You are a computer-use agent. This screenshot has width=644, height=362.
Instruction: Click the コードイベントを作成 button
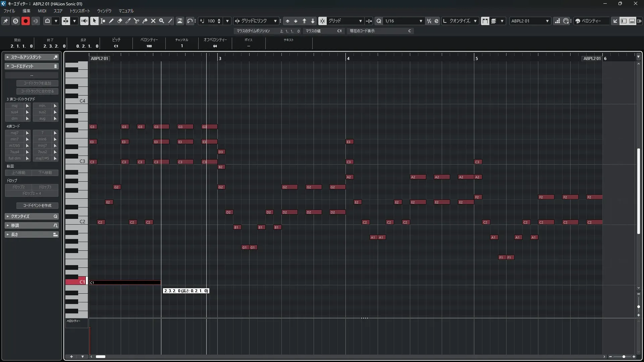click(x=37, y=205)
